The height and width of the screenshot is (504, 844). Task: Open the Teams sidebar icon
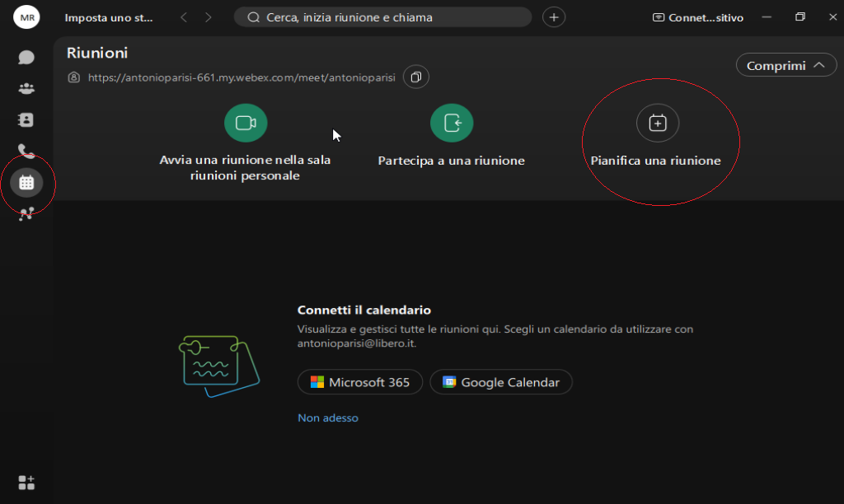click(x=26, y=88)
